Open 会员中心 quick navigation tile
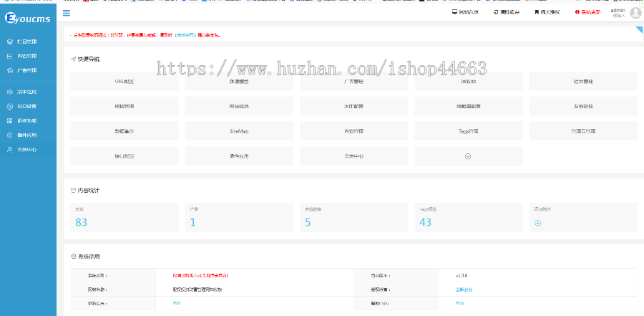This screenshot has width=644, height=316. [353, 156]
